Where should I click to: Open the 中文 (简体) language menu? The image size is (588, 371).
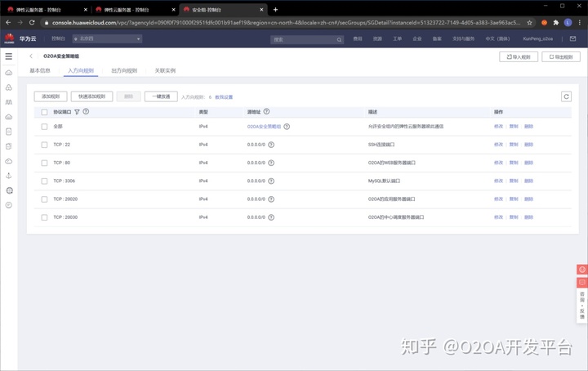click(x=497, y=38)
